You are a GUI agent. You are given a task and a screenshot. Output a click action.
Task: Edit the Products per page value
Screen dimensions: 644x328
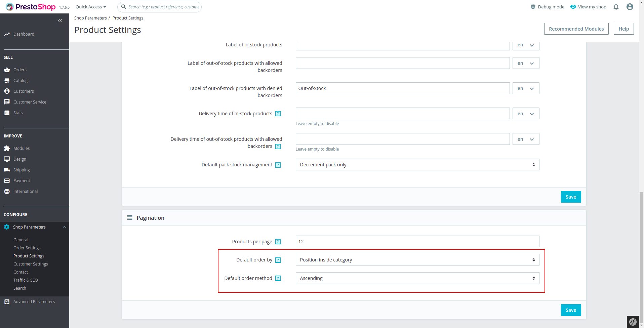click(417, 241)
